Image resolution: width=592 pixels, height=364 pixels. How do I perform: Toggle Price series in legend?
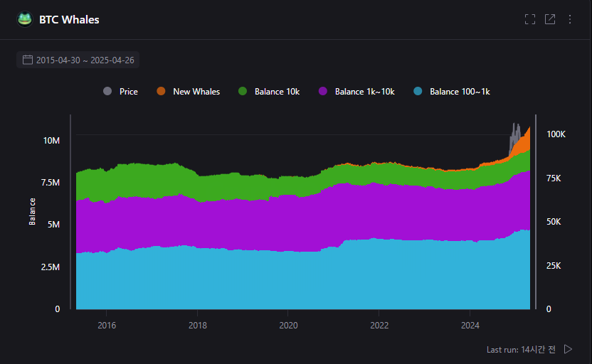pos(120,91)
